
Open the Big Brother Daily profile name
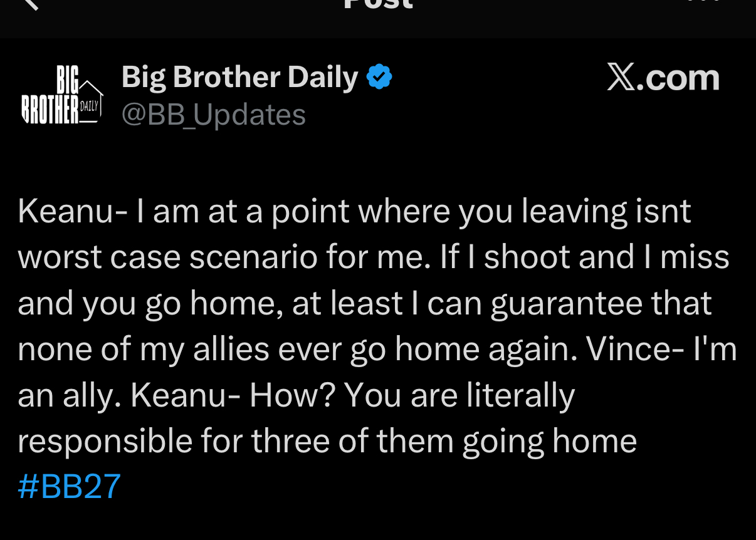239,77
